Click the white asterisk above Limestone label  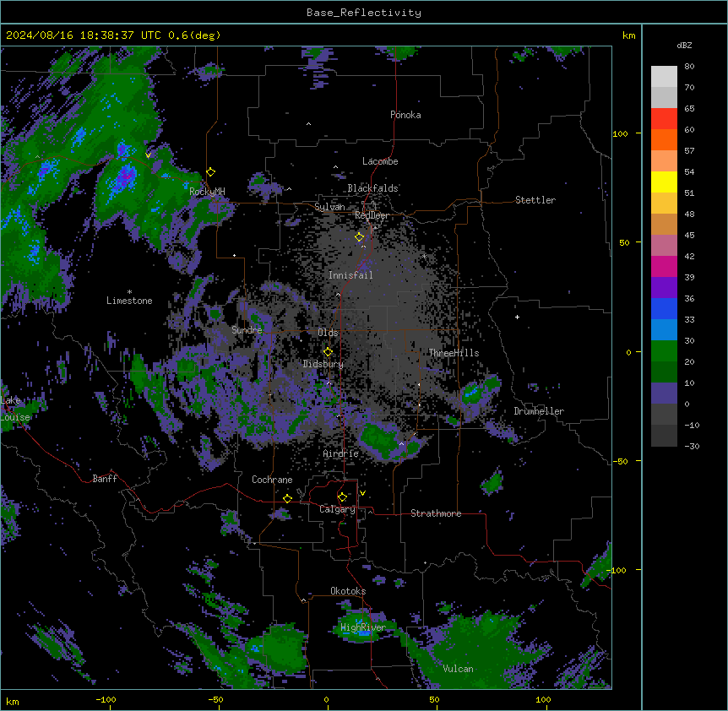pyautogui.click(x=129, y=292)
